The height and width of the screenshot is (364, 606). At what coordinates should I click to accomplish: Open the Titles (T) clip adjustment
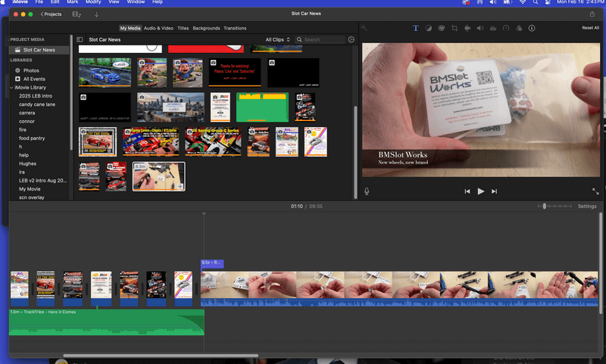click(x=415, y=28)
